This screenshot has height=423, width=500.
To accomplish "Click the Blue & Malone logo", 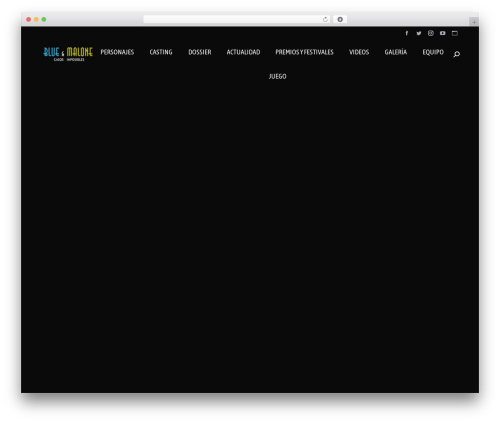I will point(68,54).
